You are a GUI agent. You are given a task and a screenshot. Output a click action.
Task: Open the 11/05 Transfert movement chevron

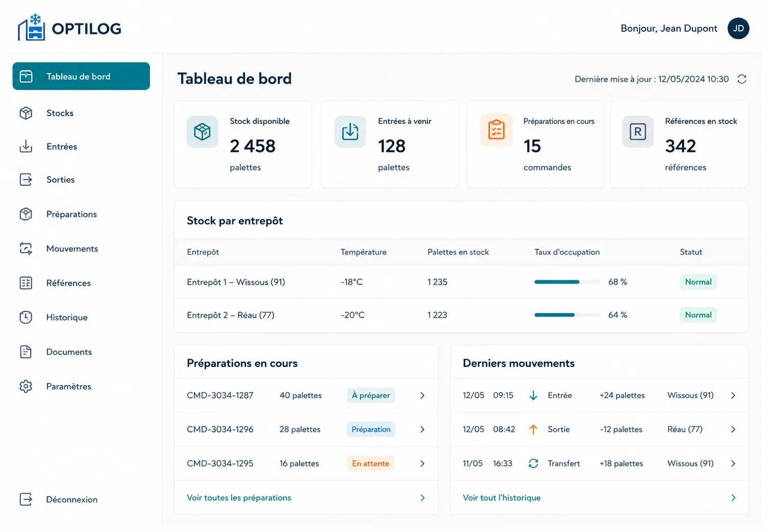733,464
